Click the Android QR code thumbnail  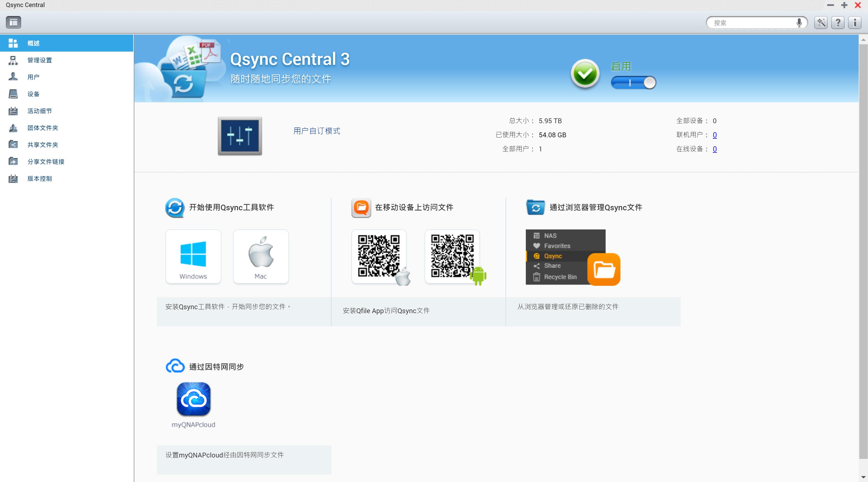[x=452, y=256]
